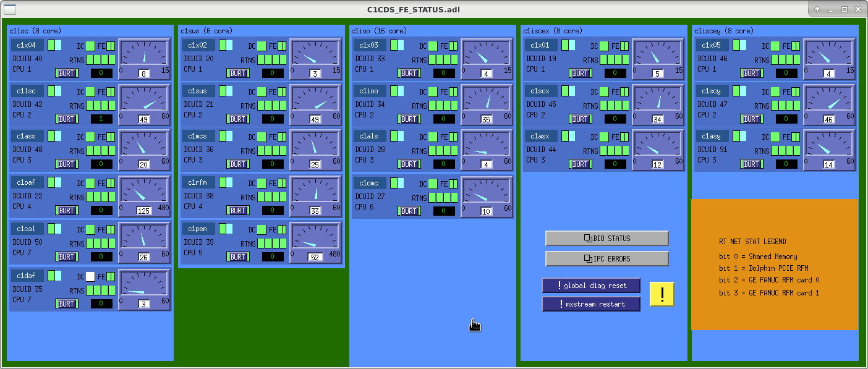Click the c1lsc diagnostic word value field

coord(101,119)
